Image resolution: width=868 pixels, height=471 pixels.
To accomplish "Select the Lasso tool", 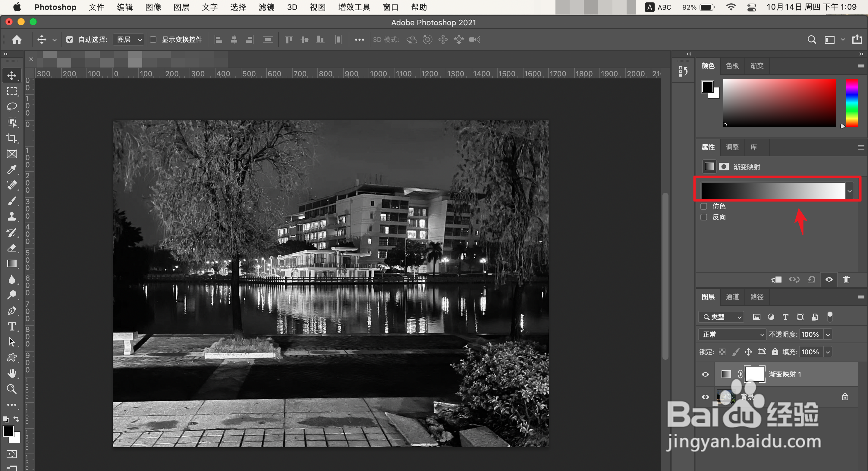I will click(12, 107).
